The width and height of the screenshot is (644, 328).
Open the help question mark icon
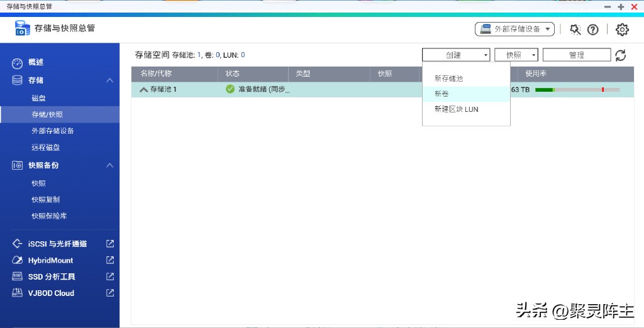click(x=592, y=30)
